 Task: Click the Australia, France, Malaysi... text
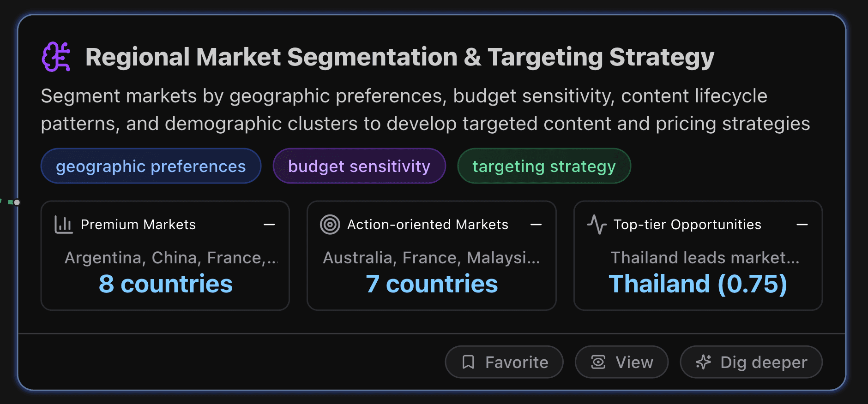(x=431, y=258)
